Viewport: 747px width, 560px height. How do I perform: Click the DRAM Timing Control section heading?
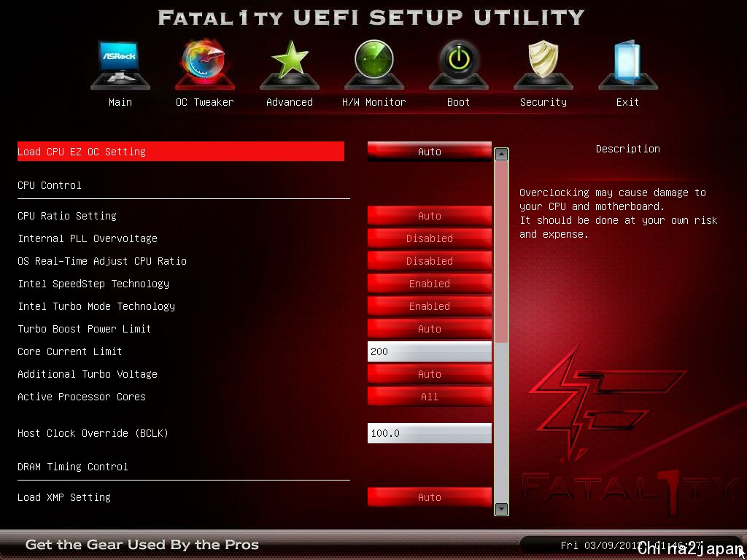[x=73, y=467]
